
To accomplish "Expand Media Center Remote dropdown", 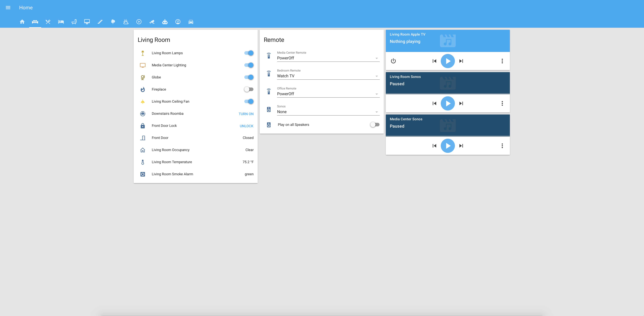I will [328, 58].
